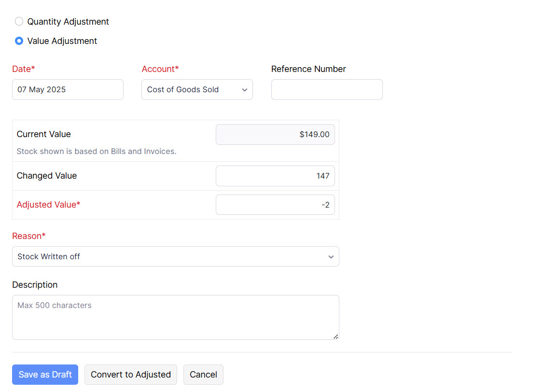Click the 'Stock shown is based on Bills' note
Viewport: 543px width, 392px height.
(97, 152)
